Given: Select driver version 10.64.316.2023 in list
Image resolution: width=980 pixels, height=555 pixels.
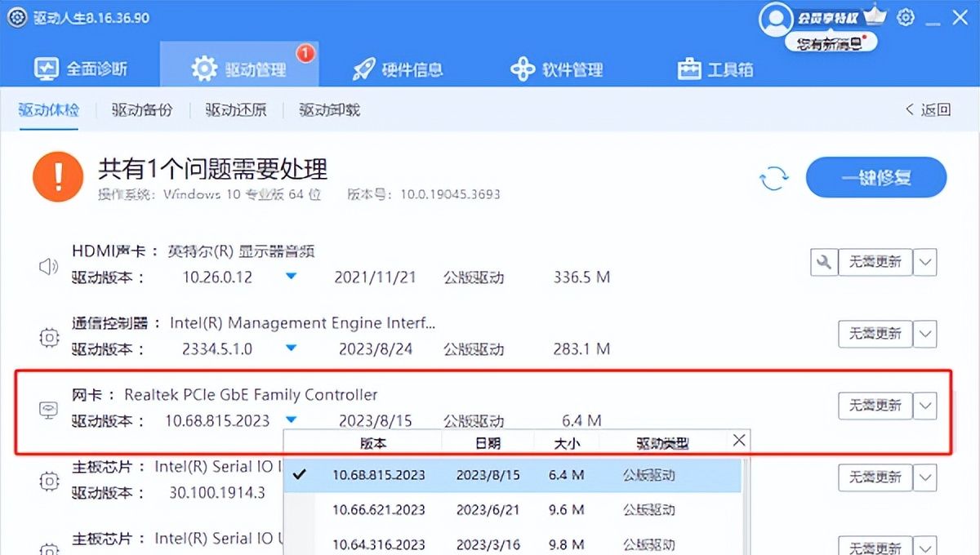Looking at the screenshot, I should point(378,544).
